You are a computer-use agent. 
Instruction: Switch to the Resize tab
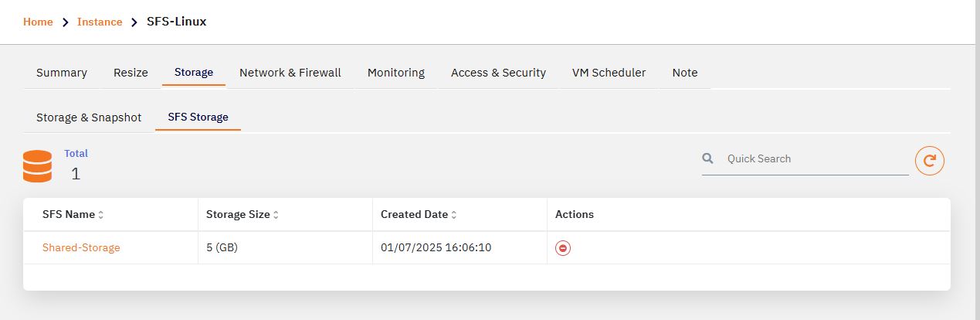click(131, 73)
